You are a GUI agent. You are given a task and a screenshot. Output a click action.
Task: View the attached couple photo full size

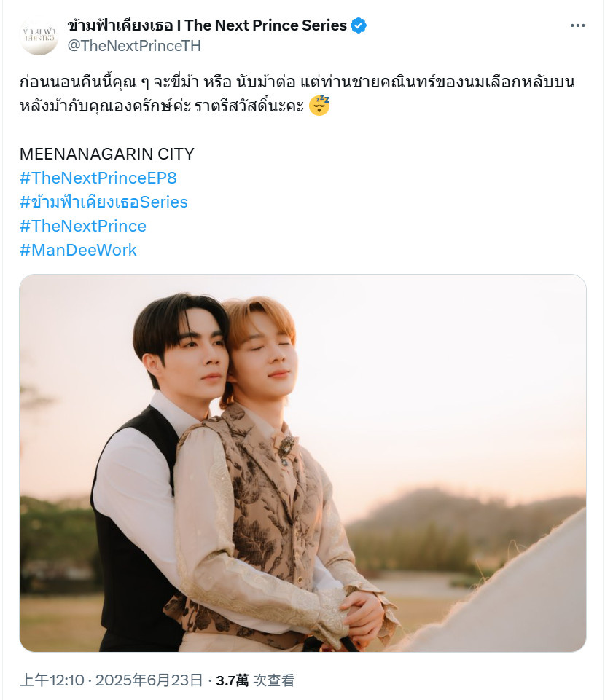coord(302,463)
